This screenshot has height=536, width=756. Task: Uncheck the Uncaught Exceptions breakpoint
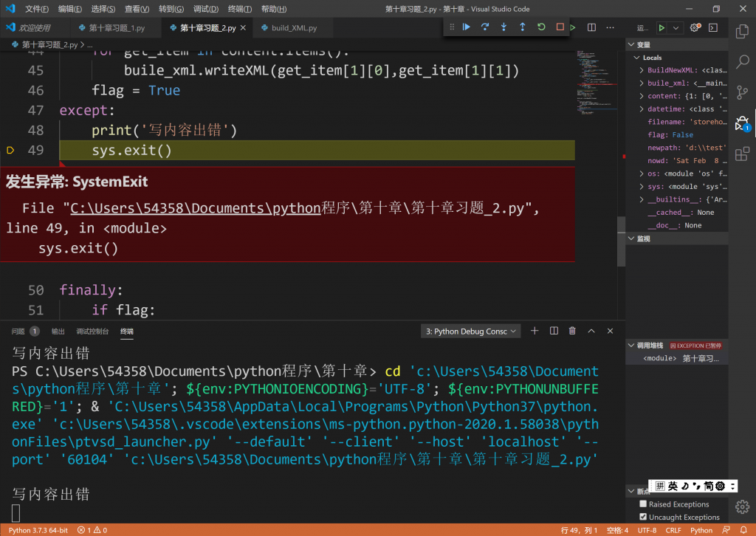point(643,517)
